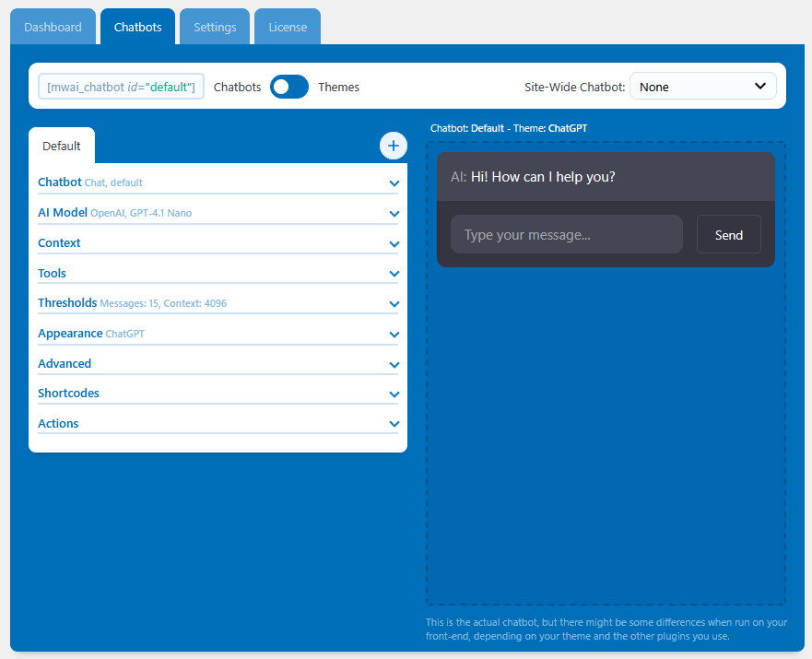Expand the Advanced section chevron
Image resolution: width=812 pixels, height=659 pixels.
click(x=394, y=364)
